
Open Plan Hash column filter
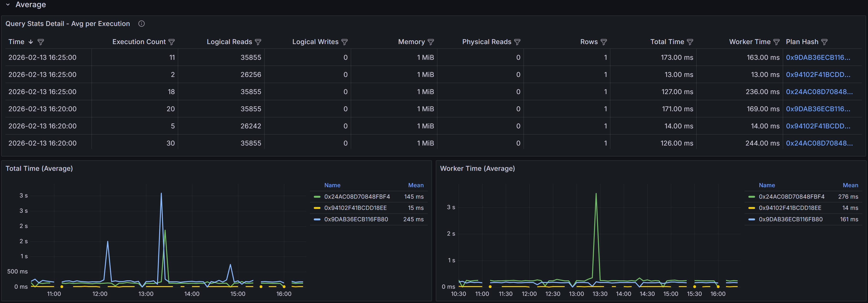pos(825,42)
